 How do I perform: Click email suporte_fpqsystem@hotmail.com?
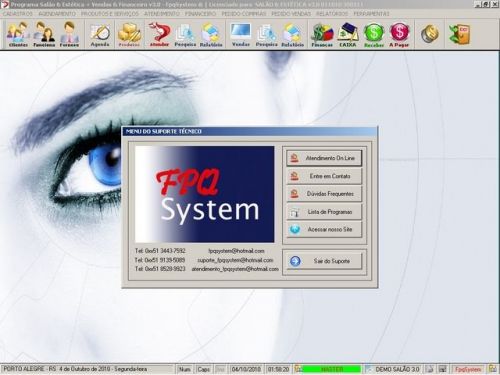(x=235, y=260)
